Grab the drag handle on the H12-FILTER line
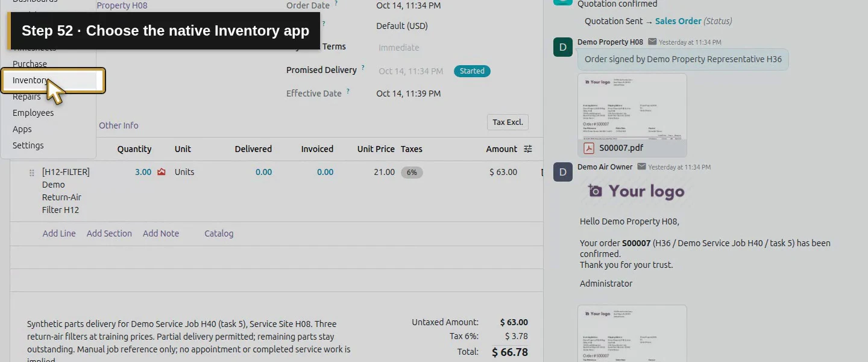Image resolution: width=868 pixels, height=362 pixels. [32, 173]
